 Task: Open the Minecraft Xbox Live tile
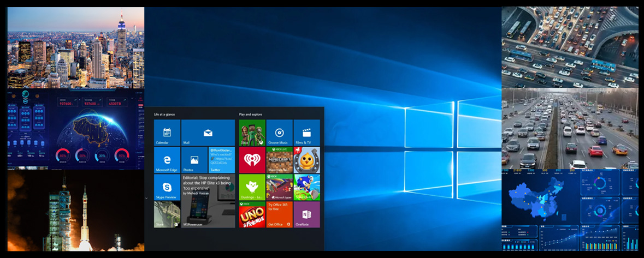click(279, 160)
